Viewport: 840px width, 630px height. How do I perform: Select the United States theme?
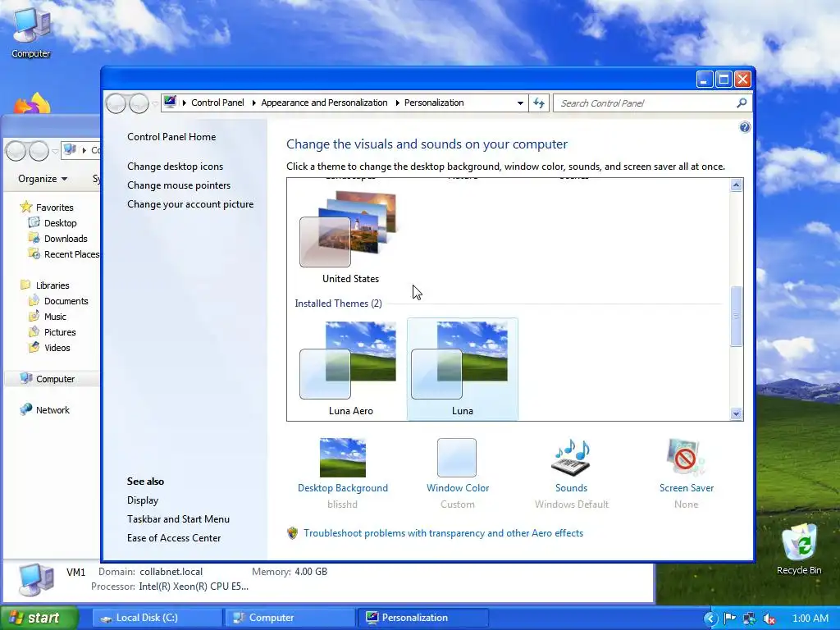[x=351, y=237]
